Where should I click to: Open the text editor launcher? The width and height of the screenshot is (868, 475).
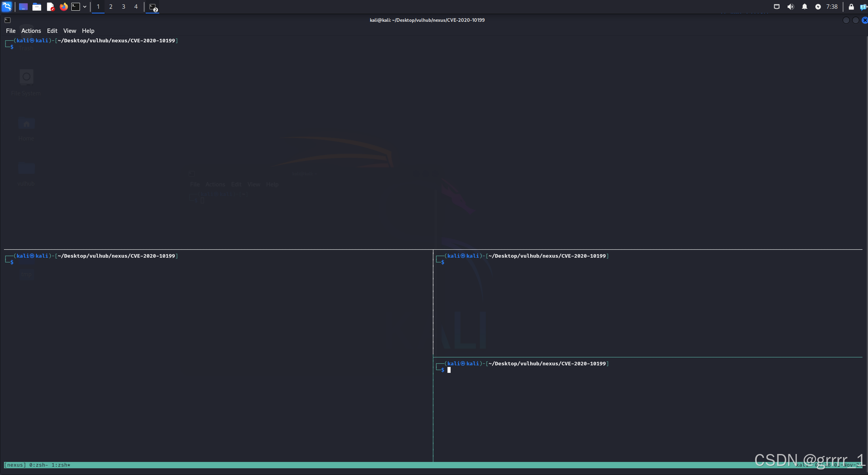click(50, 7)
